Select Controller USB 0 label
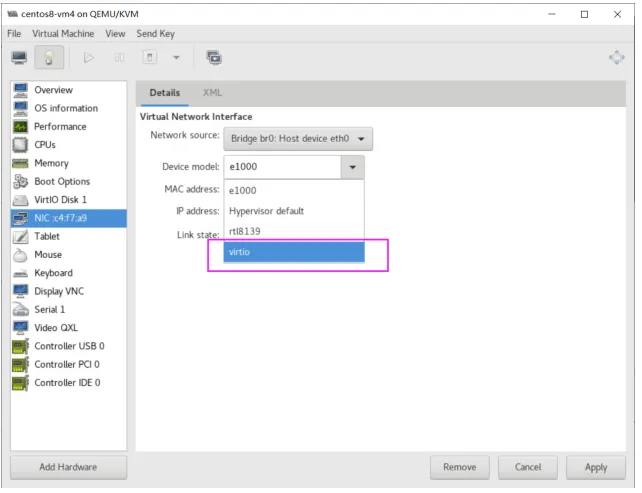Screen dimensions: 642x493 pos(70,346)
